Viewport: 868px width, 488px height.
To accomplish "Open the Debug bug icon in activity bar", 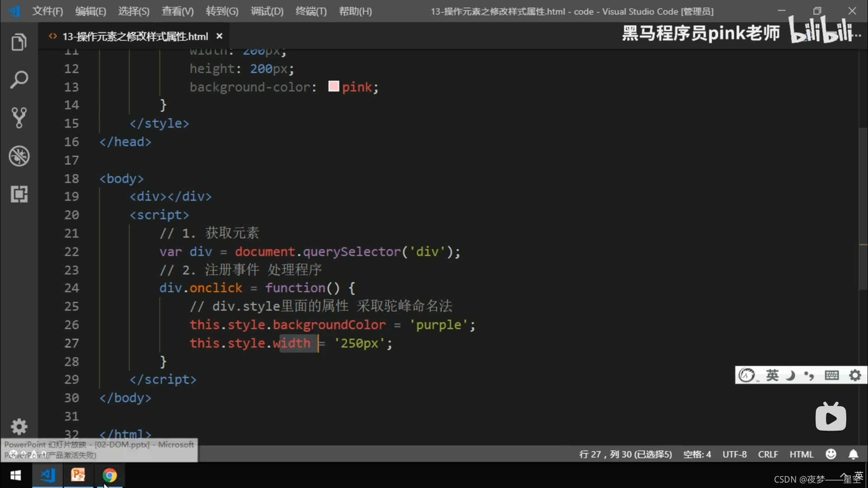I will click(x=19, y=156).
